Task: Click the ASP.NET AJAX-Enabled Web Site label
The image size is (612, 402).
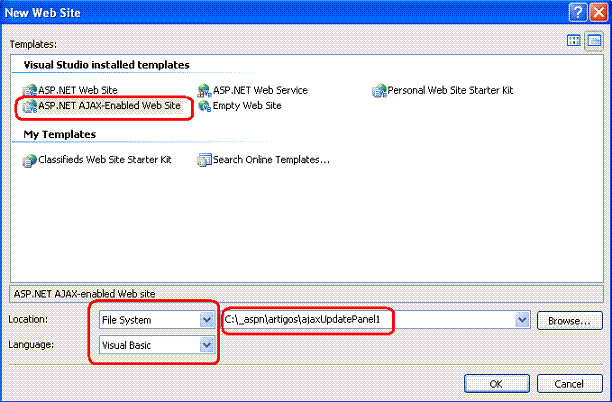Action: point(109,106)
